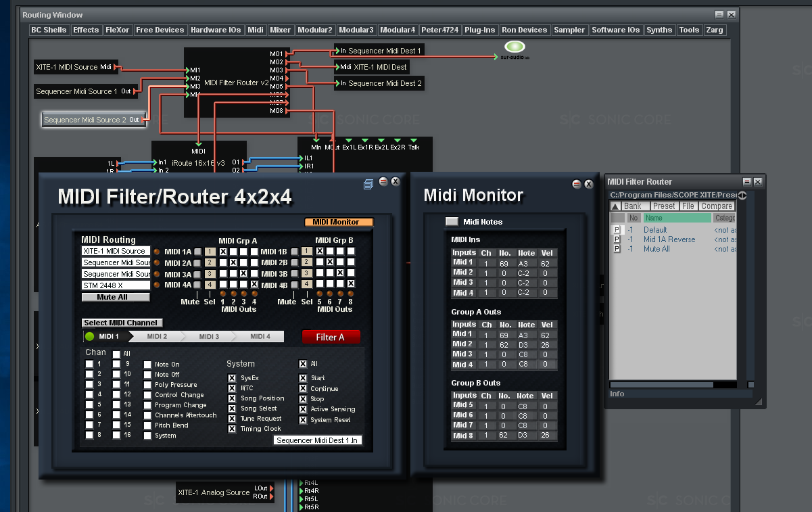Select Synths in the top toolbar
This screenshot has height=512, width=812.
(x=659, y=30)
